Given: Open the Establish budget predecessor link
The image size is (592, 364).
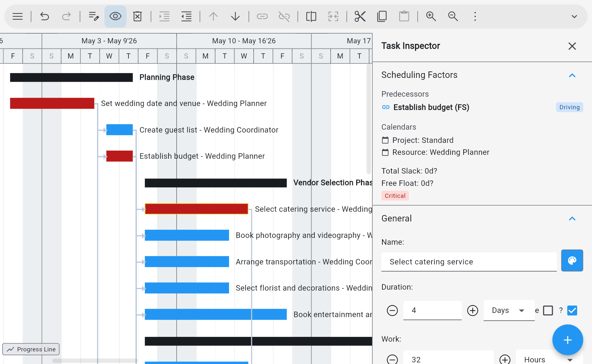Looking at the screenshot, I should [x=431, y=107].
